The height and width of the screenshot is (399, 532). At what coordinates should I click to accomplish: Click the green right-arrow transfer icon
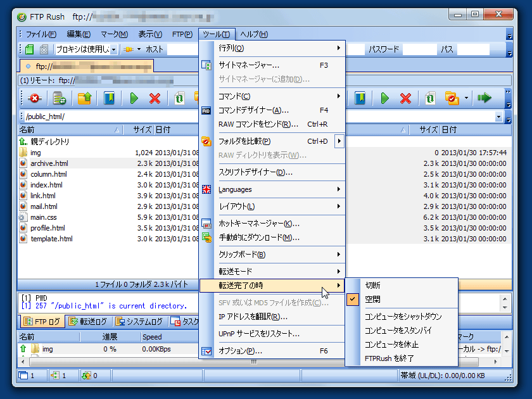point(484,98)
